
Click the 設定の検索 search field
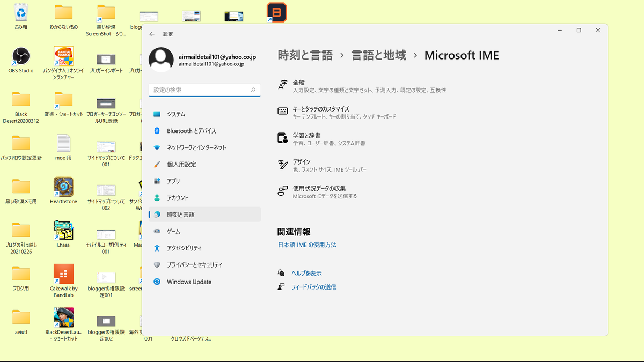click(x=204, y=90)
